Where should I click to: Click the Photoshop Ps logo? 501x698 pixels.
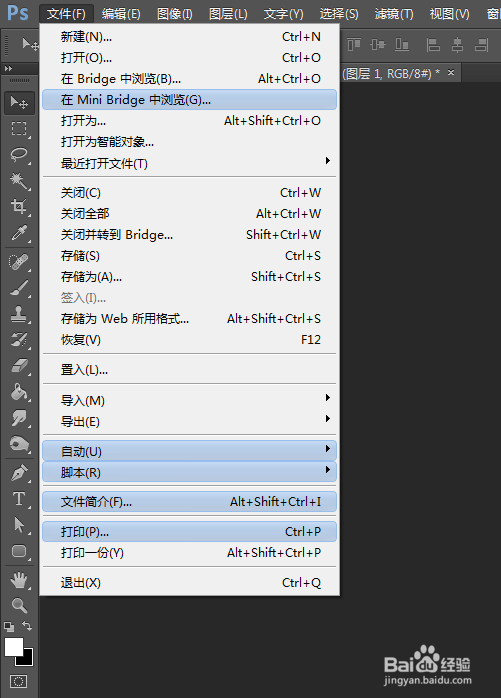pos(18,13)
